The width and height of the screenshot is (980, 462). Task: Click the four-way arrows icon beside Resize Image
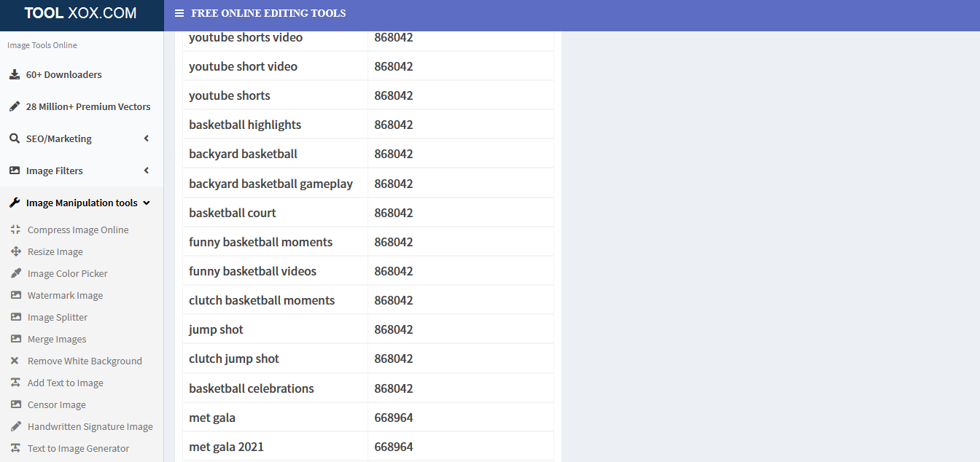tap(15, 251)
